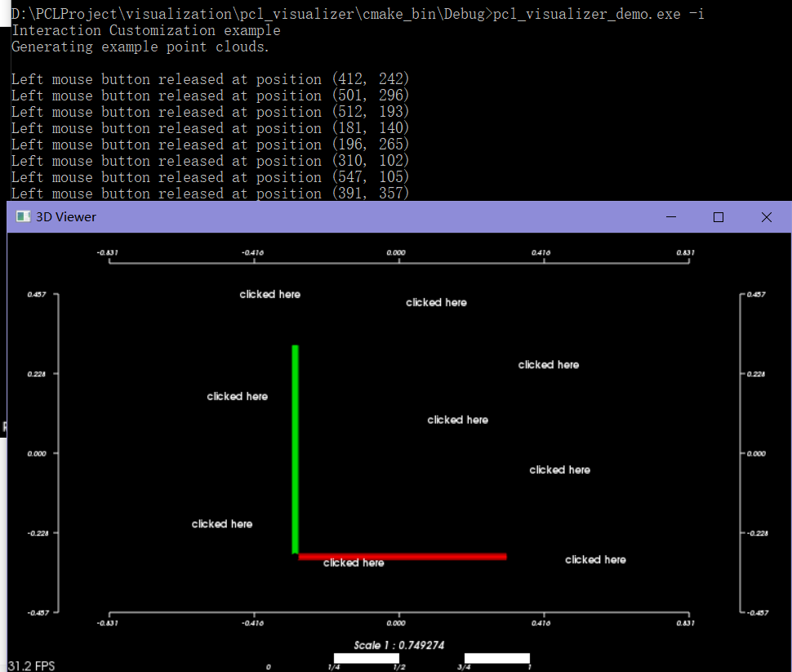This screenshot has height=672, width=792.
Task: Click the 0.416 tick label on the bottom axis
Action: coord(541,622)
